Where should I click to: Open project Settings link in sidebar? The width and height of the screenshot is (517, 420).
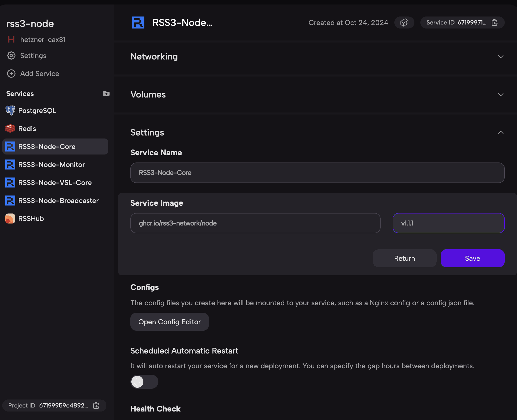(33, 55)
